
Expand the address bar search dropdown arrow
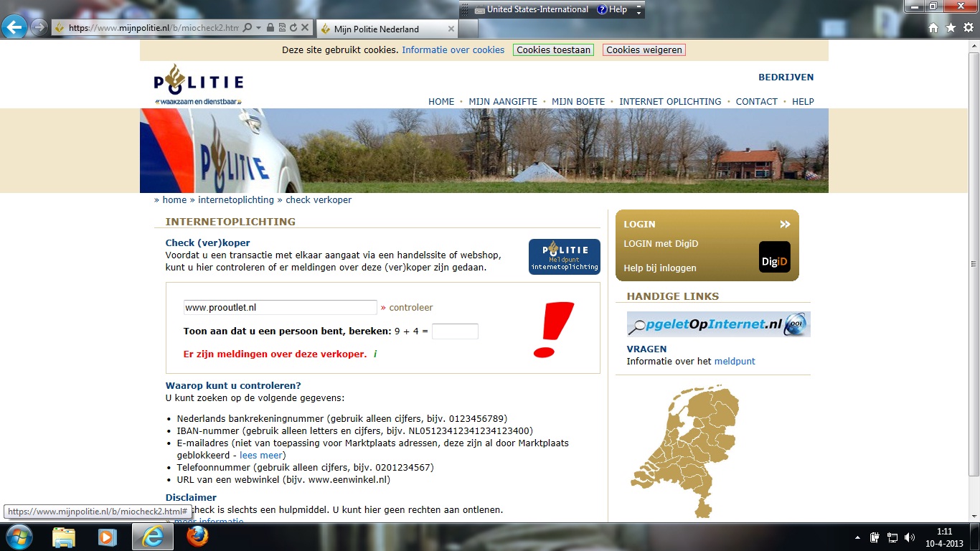pos(258,28)
